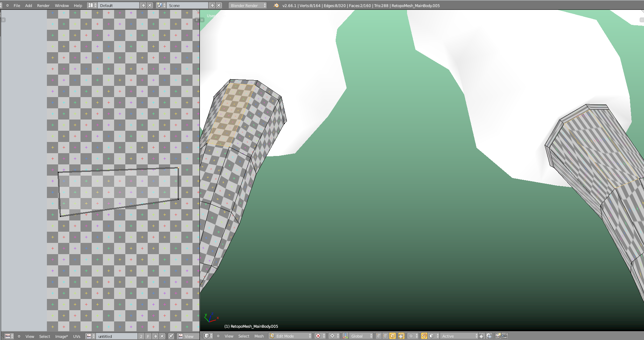Image resolution: width=644 pixels, height=340 pixels.
Task: Click the untitled image name field
Action: [x=117, y=336]
